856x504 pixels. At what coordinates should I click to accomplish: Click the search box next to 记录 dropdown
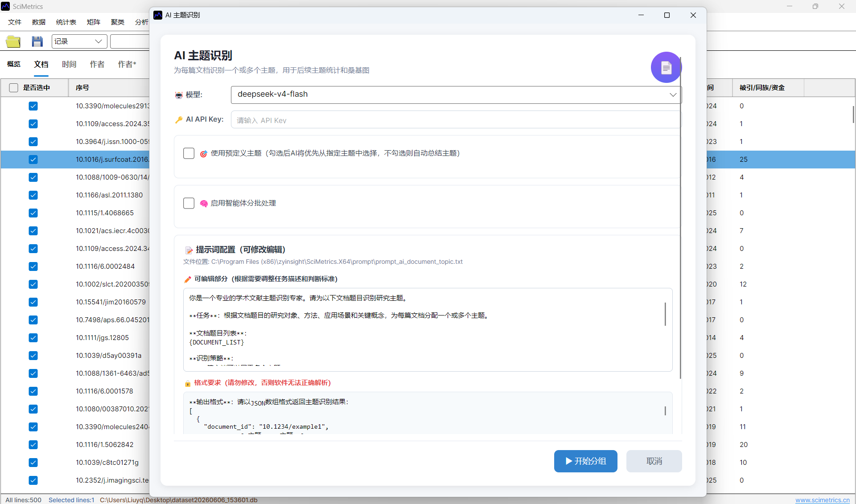[130, 41]
